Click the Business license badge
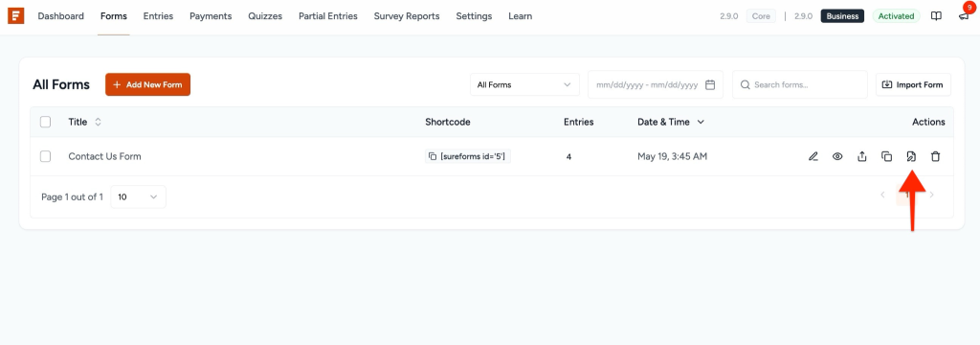 point(842,16)
